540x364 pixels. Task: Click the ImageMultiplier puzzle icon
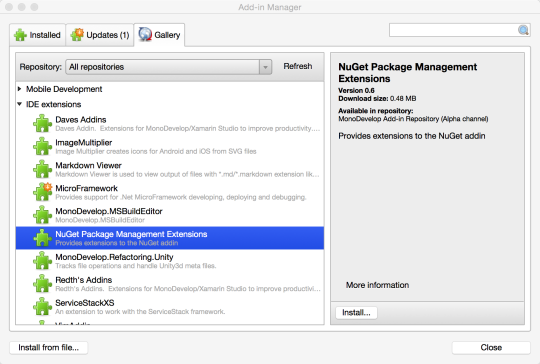[x=42, y=146]
